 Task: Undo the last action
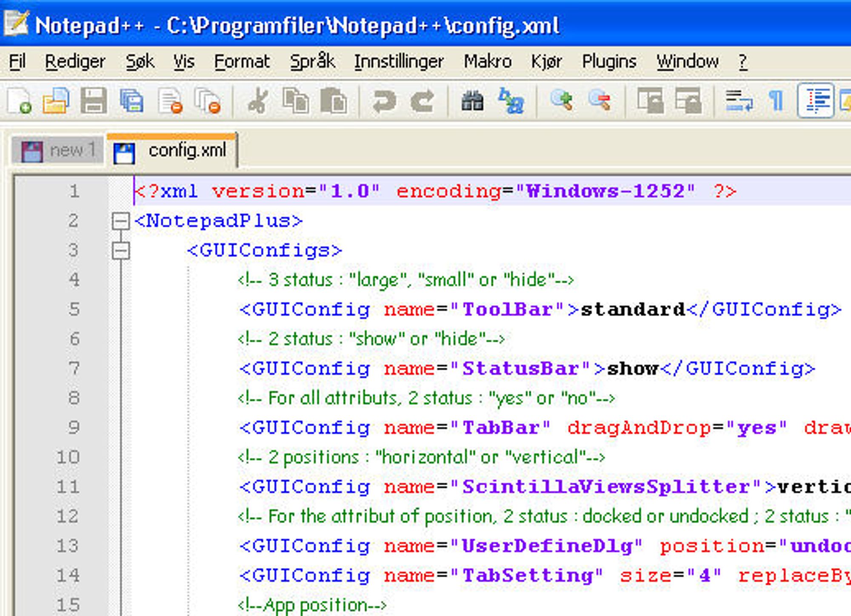point(384,101)
